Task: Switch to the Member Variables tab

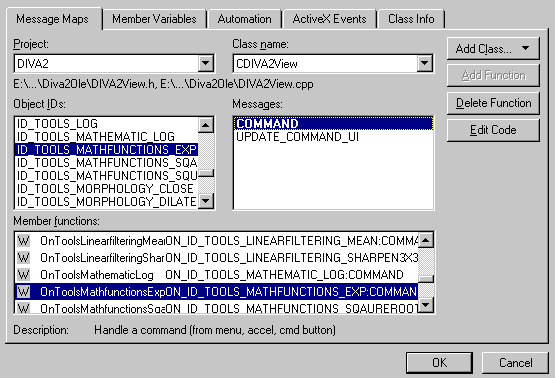Action: coord(154,19)
